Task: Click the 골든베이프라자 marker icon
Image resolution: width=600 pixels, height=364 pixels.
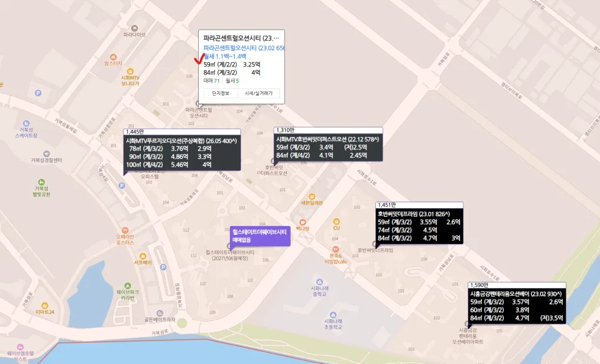Action: pyautogui.click(x=160, y=314)
